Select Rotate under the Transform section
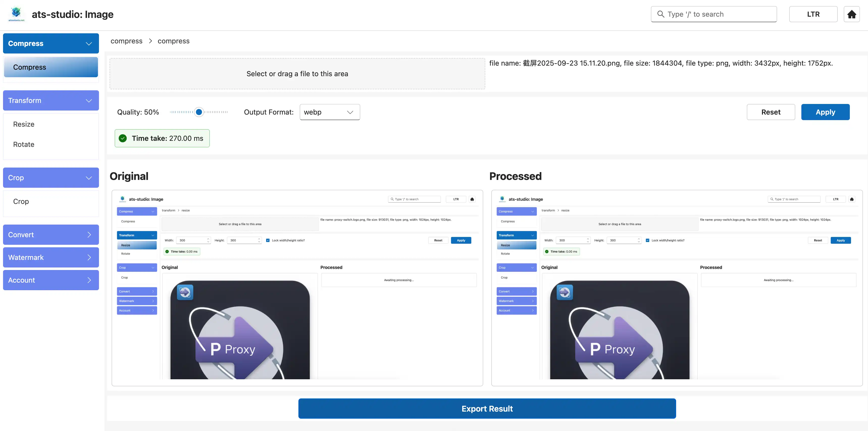This screenshot has height=431, width=868. point(23,144)
